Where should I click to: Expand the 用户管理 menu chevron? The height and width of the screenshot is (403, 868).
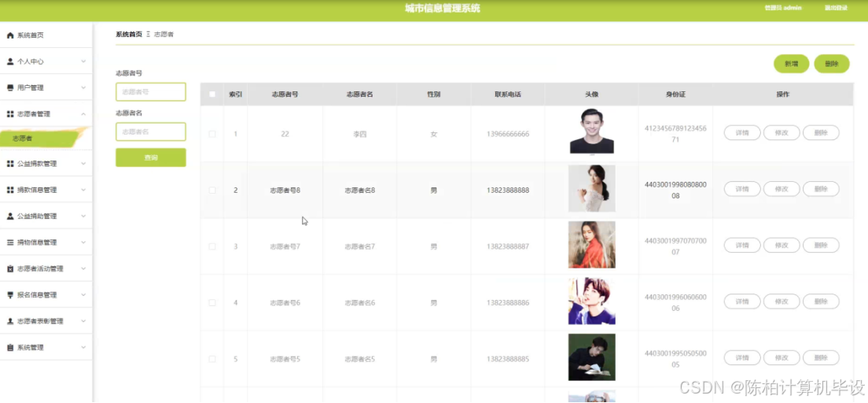point(83,87)
